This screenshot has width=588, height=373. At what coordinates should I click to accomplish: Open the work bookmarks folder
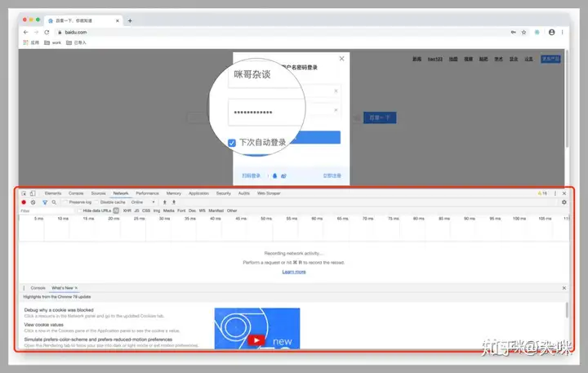pyautogui.click(x=52, y=42)
